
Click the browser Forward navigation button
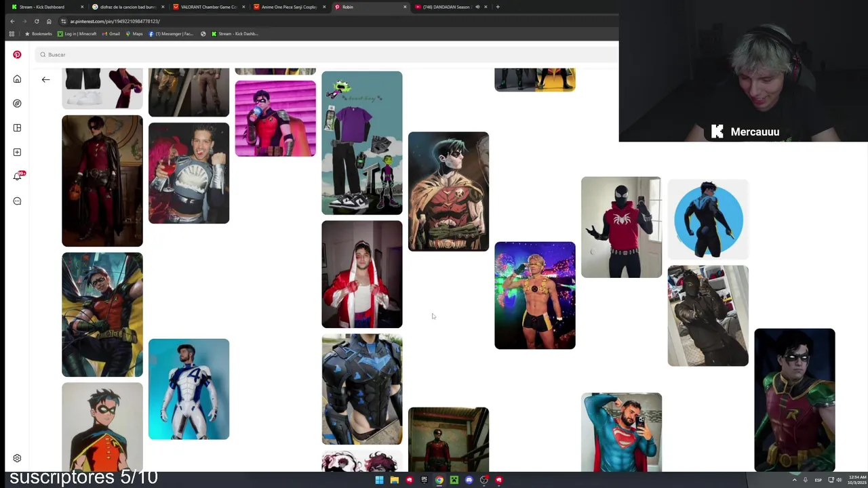coord(24,21)
